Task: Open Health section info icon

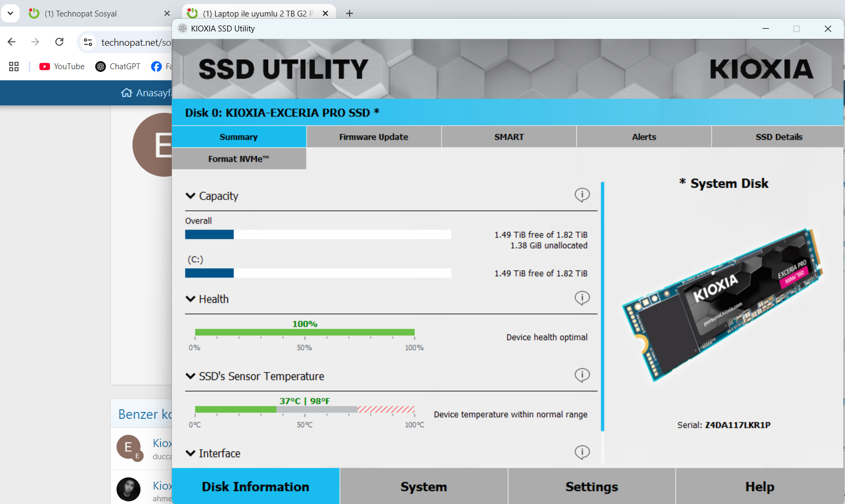Action: click(582, 298)
